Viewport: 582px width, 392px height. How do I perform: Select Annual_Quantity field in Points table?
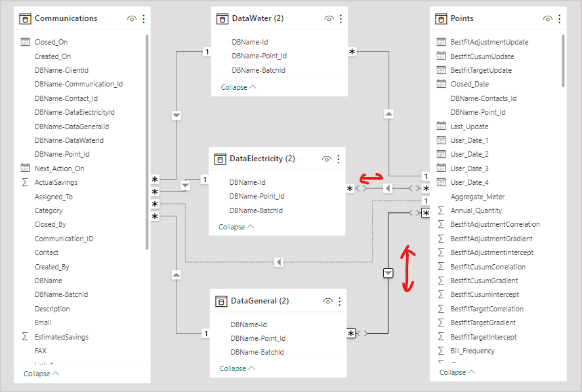tap(476, 210)
